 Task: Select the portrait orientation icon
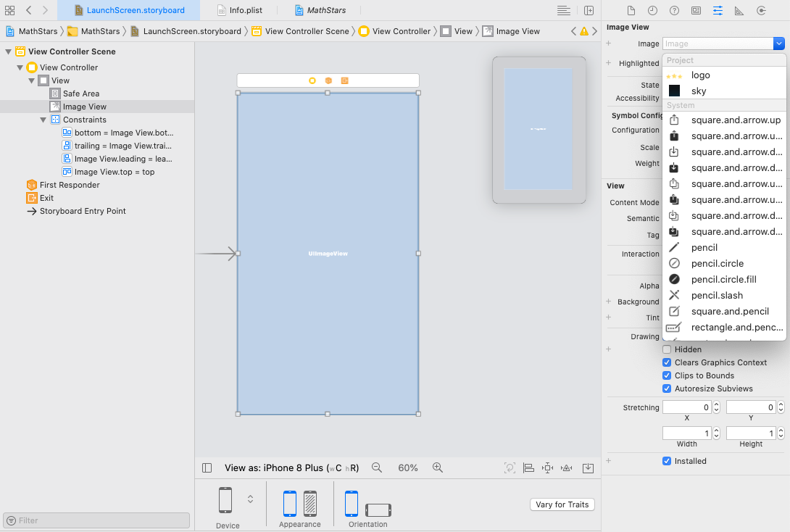[x=352, y=503]
